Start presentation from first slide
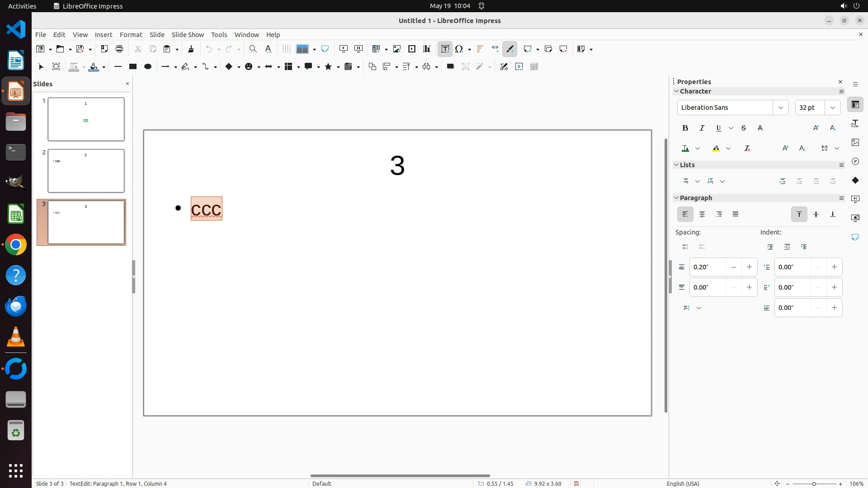 point(343,49)
